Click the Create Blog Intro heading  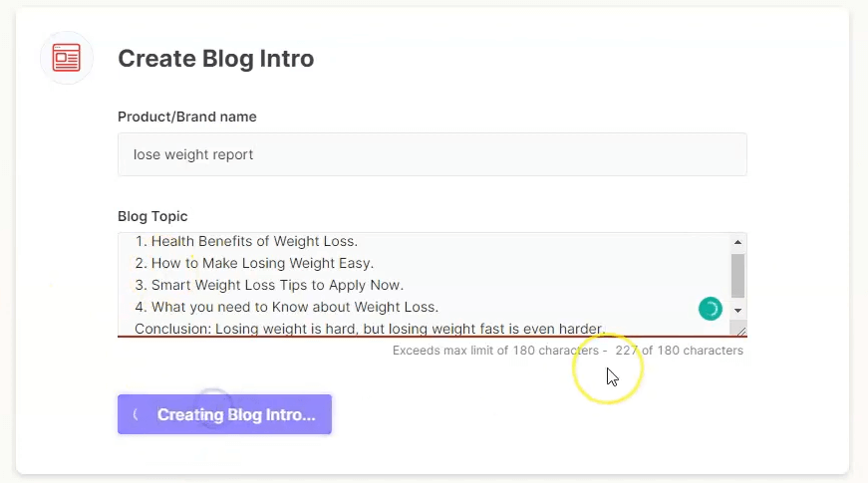tap(216, 59)
